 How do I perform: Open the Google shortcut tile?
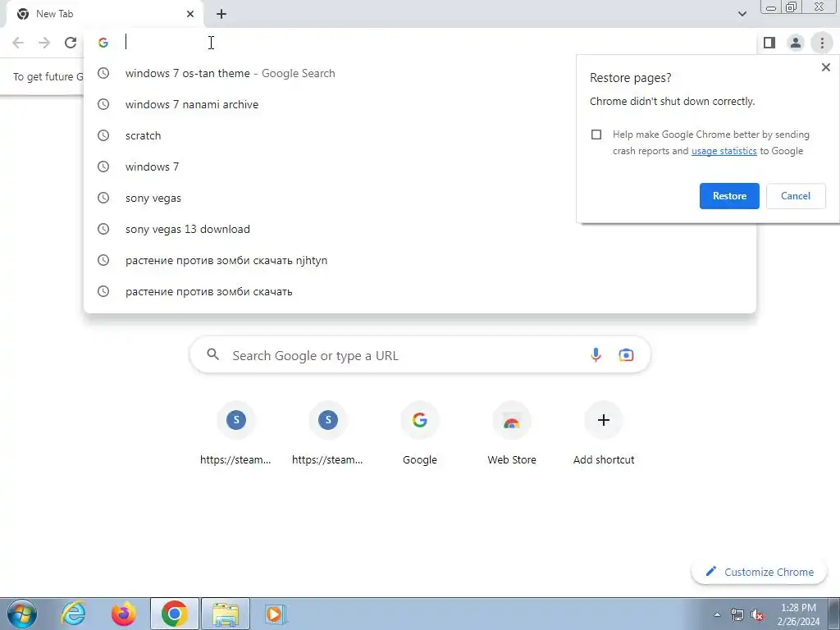[420, 435]
